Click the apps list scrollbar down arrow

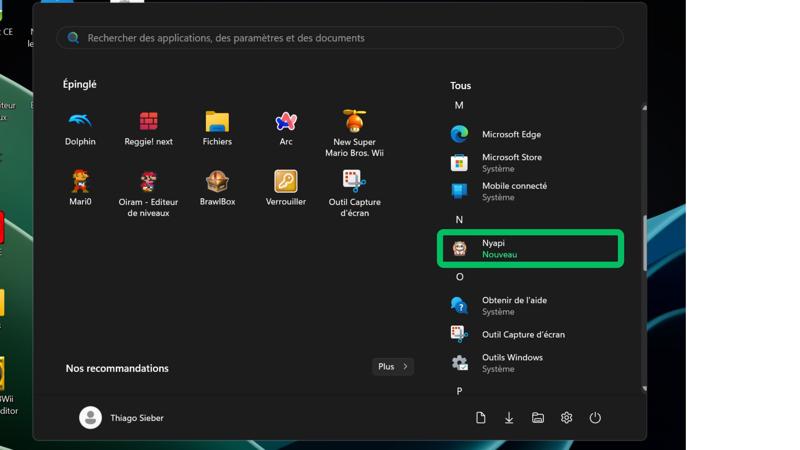pos(644,388)
